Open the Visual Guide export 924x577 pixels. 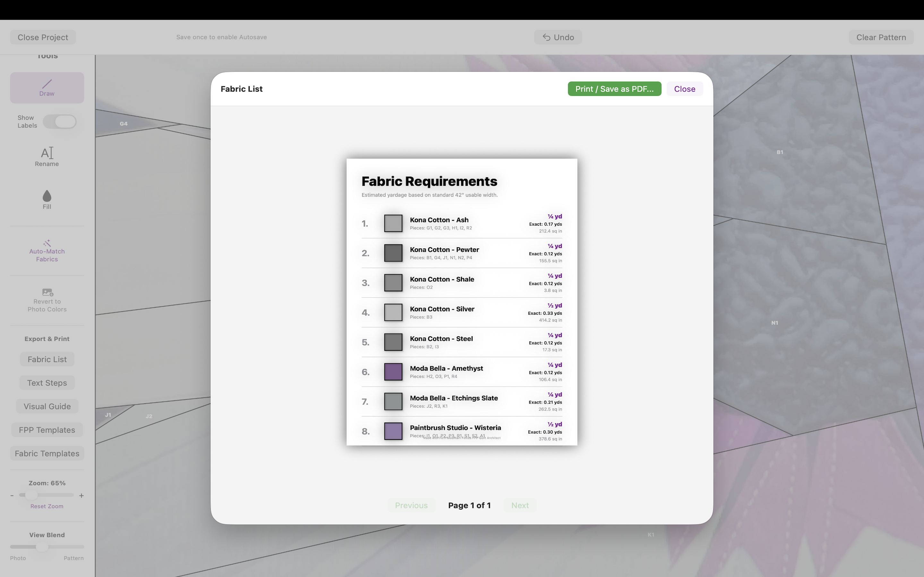(47, 406)
